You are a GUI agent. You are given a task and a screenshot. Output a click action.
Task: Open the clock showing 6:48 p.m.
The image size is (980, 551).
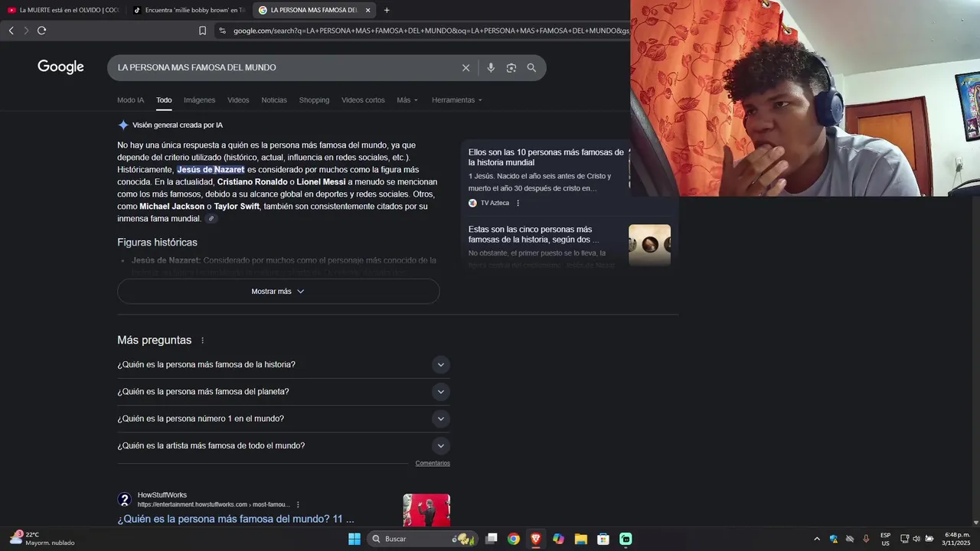(956, 539)
